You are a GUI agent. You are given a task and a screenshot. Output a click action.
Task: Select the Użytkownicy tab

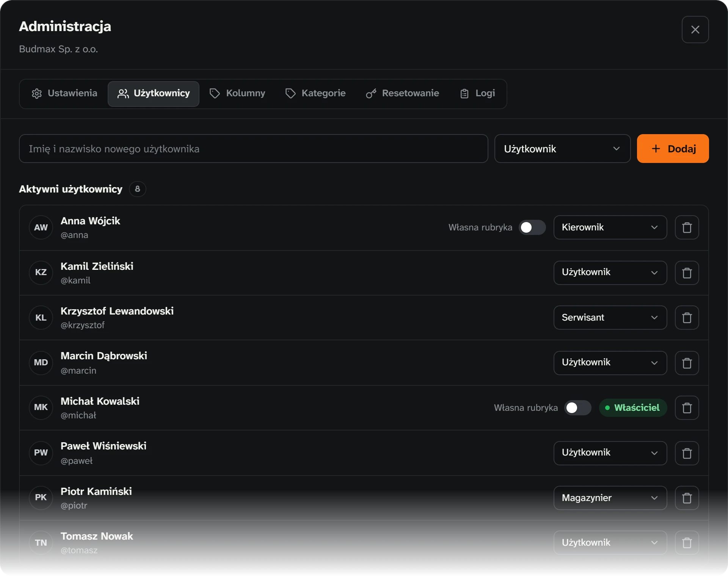point(154,94)
